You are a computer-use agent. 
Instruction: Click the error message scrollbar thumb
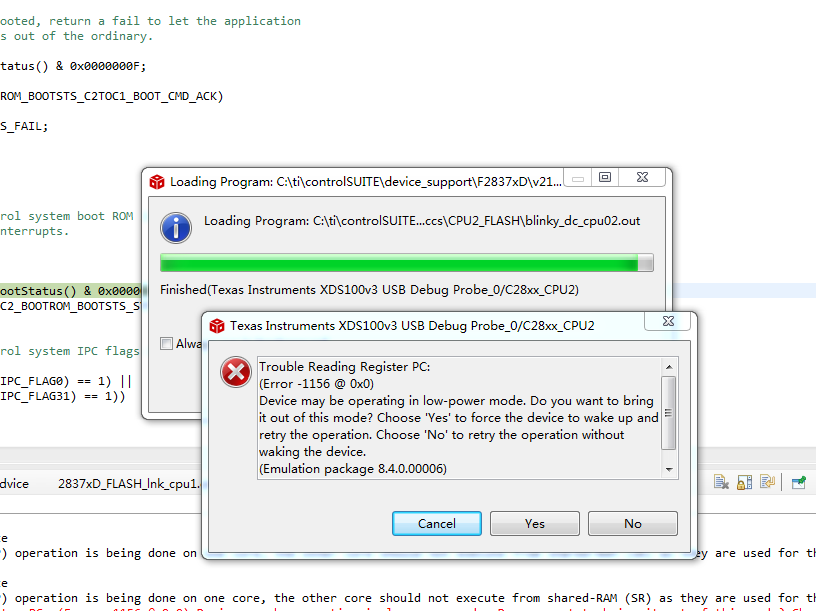pyautogui.click(x=669, y=413)
